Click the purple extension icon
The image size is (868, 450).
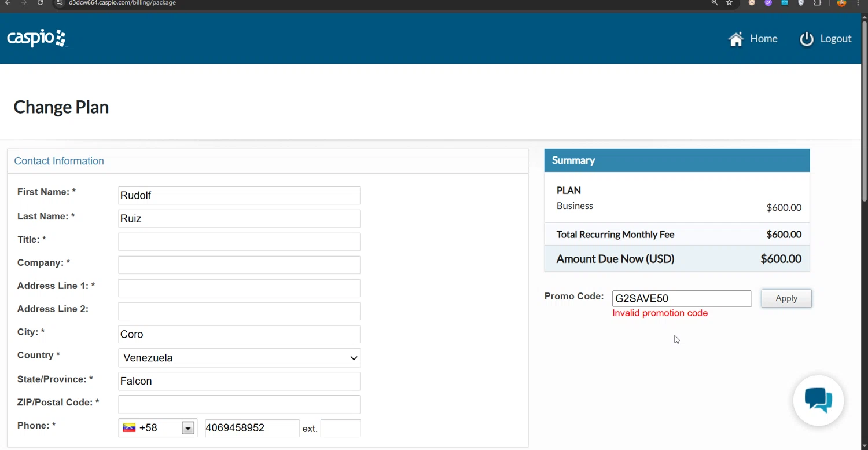coord(768,3)
